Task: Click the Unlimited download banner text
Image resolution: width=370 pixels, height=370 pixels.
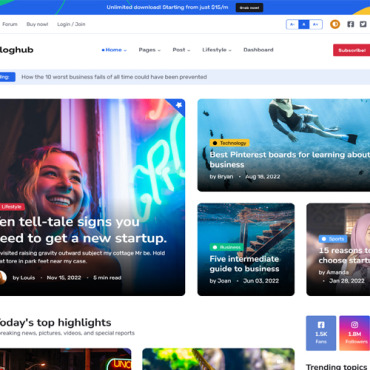Action: pyautogui.click(x=167, y=7)
